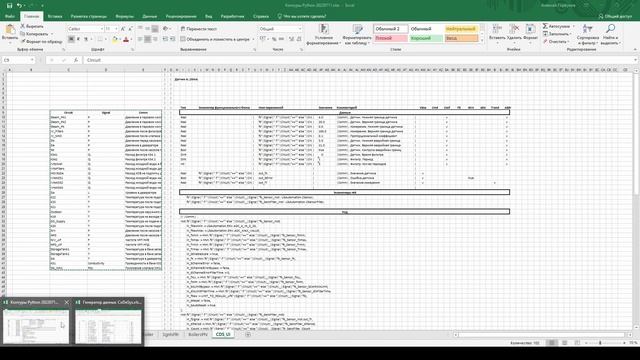This screenshot has width=640, height=360.
Task: Open Conditional Formatting menu
Action: [x=323, y=34]
